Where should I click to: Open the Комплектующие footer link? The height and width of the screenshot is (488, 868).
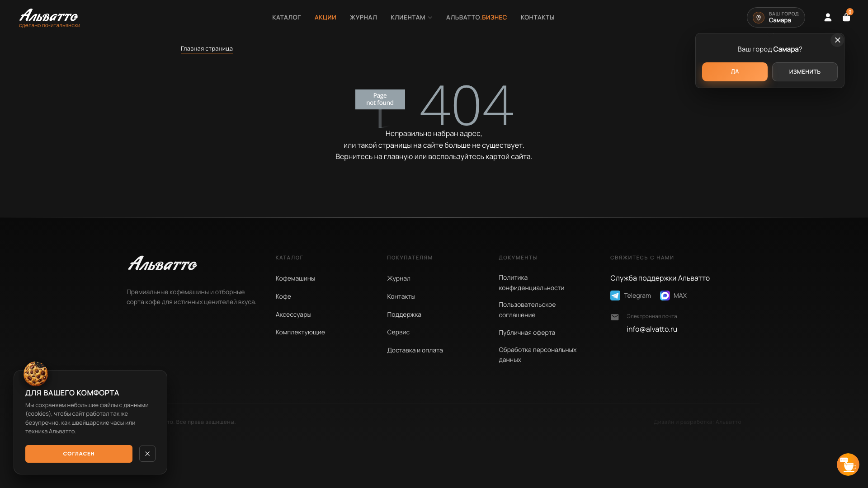(x=300, y=332)
